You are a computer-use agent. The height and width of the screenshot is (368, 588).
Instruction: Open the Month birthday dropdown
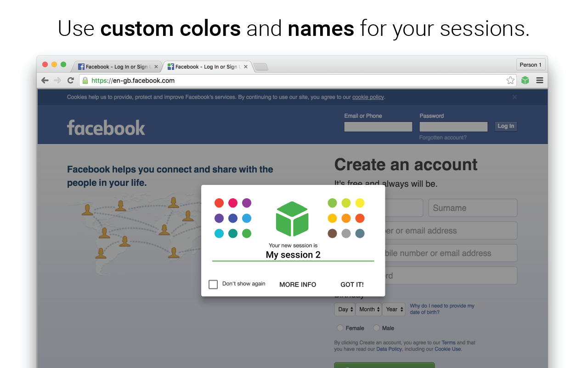click(368, 309)
